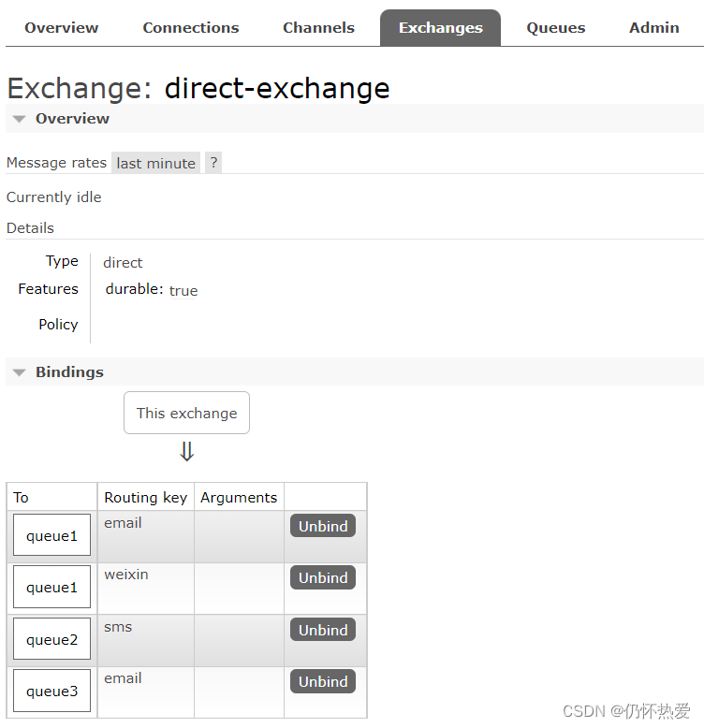Click the 'This exchange' box
The width and height of the screenshot is (704, 728).
[186, 413]
